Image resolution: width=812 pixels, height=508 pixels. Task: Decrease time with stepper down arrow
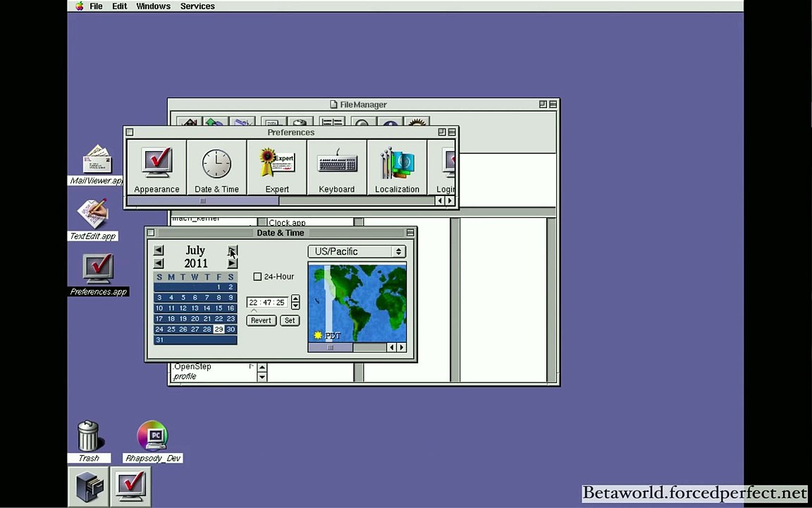[x=295, y=306]
